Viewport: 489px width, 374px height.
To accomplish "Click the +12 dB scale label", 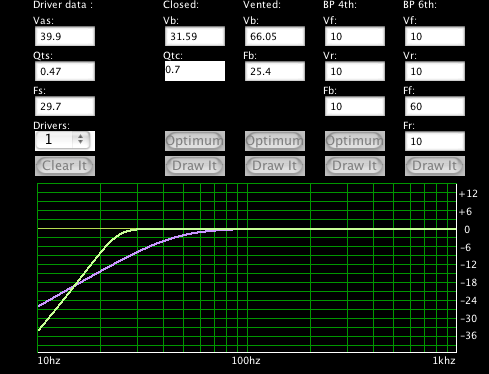I will [x=468, y=194].
